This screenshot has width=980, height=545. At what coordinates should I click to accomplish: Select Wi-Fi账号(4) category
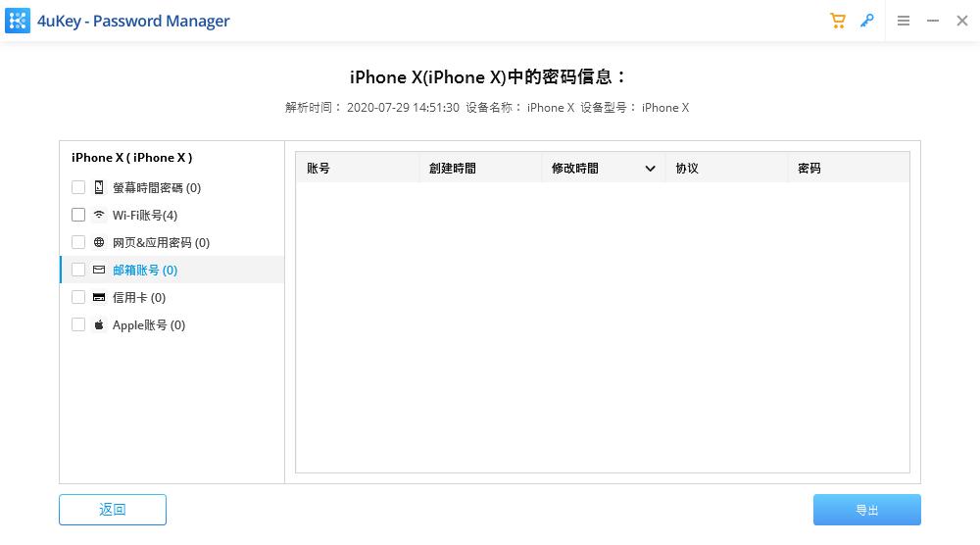tap(171, 215)
